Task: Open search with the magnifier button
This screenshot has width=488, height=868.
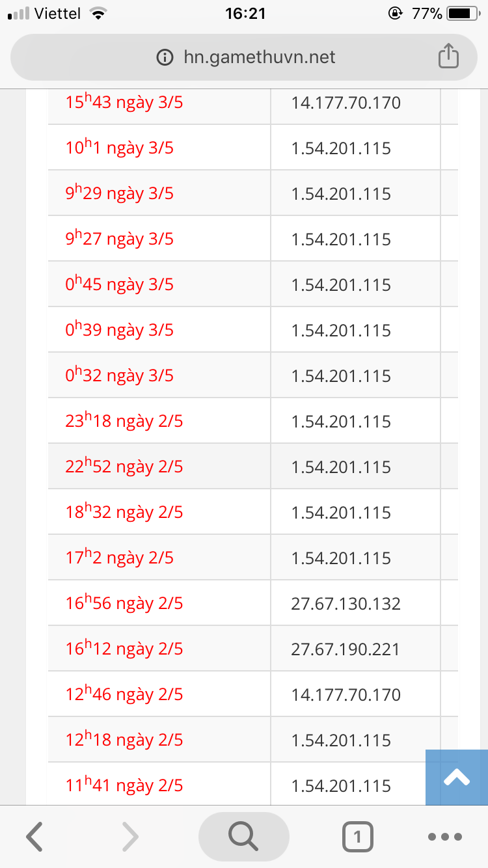Action: coord(244,836)
